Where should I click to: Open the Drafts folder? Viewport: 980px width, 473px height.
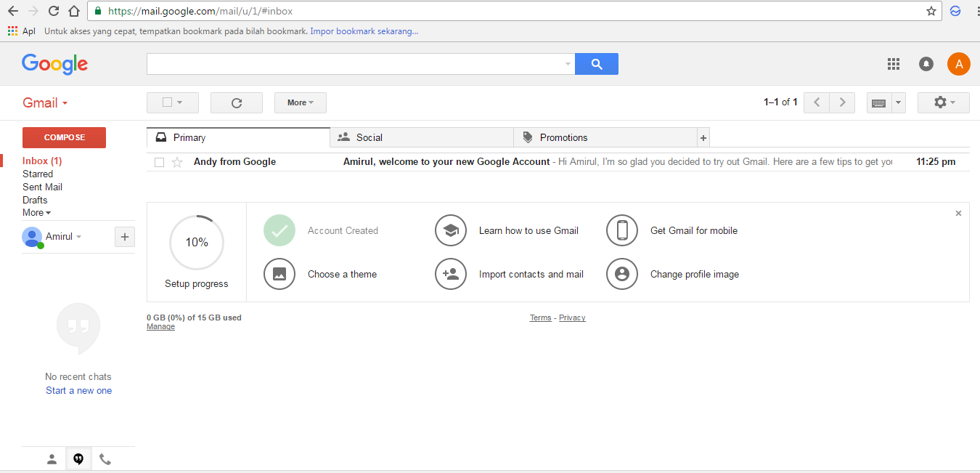[x=35, y=200]
